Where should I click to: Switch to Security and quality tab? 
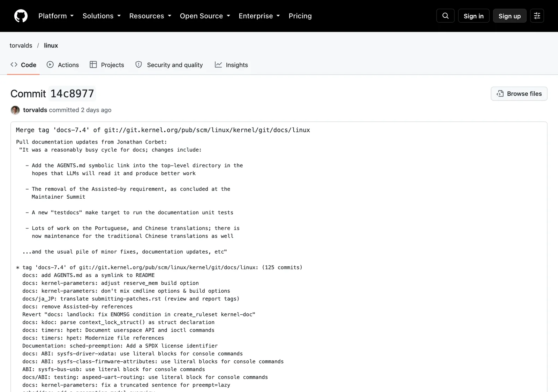click(169, 65)
